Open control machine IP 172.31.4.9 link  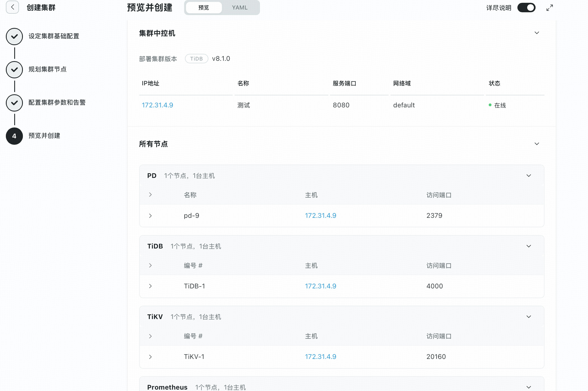pyautogui.click(x=157, y=105)
